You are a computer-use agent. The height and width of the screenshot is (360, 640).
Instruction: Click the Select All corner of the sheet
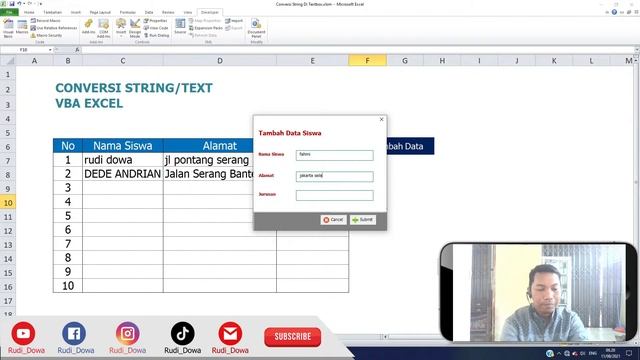pos(8,61)
